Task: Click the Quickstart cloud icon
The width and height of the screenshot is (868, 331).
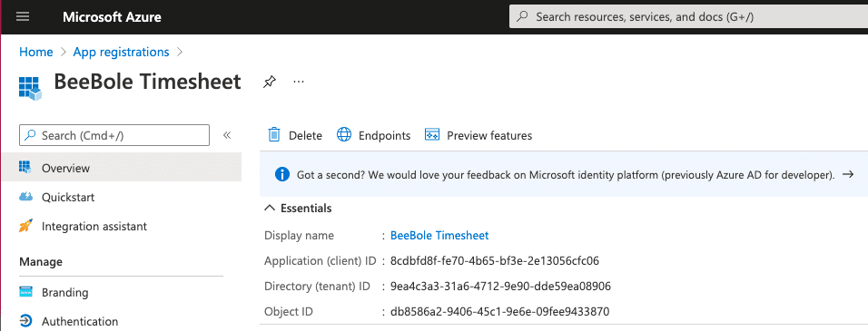Action: coord(25,197)
